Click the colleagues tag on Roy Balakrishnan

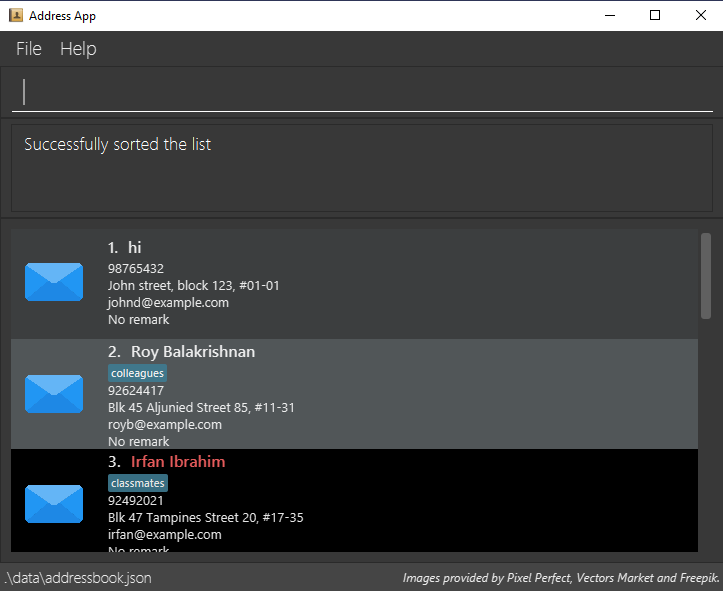[x=137, y=373]
